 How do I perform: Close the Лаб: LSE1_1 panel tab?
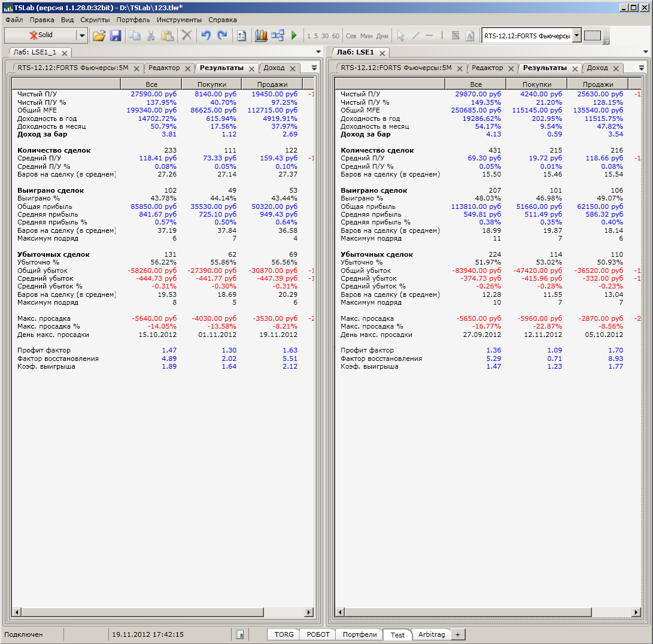[65, 53]
